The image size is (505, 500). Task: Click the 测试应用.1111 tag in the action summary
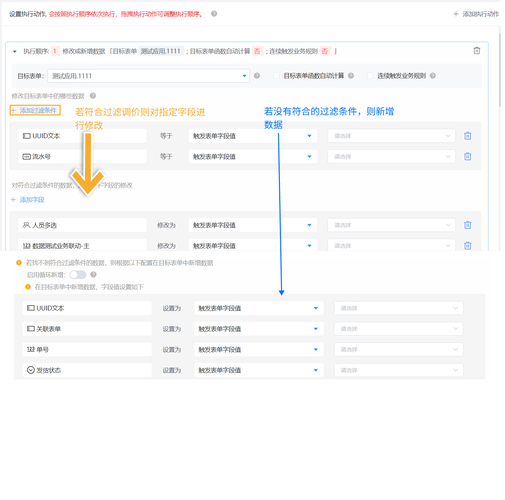161,51
